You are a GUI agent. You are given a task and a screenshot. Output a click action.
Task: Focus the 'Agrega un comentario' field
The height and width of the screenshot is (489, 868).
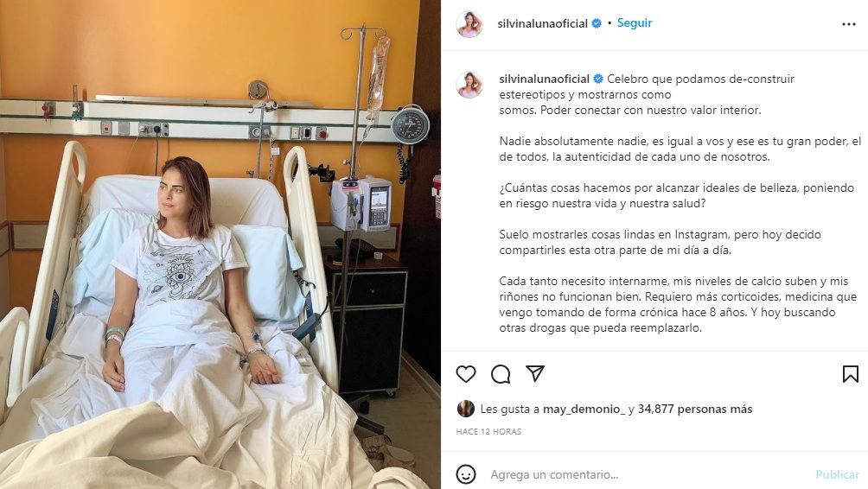click(648, 474)
